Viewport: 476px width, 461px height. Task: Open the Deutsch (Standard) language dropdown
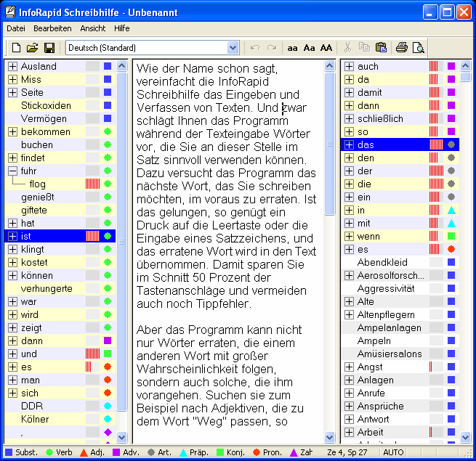point(233,48)
